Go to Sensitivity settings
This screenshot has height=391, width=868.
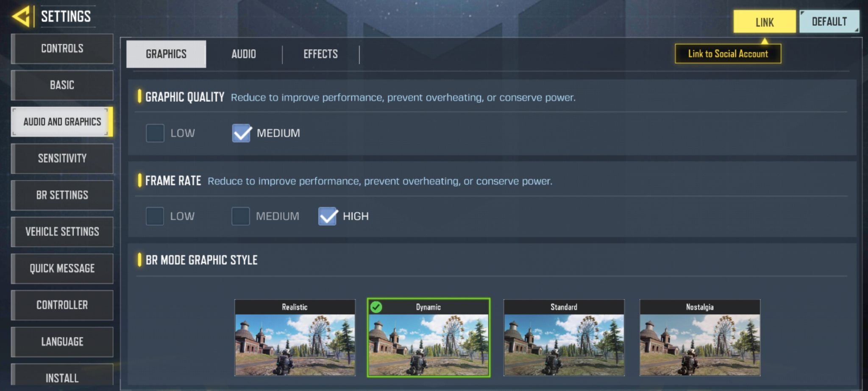62,159
